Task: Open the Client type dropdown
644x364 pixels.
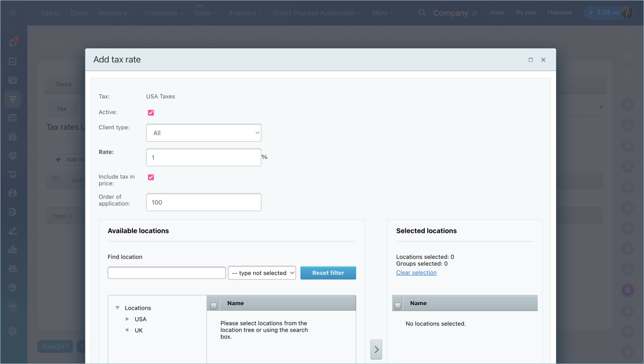Action: click(204, 133)
